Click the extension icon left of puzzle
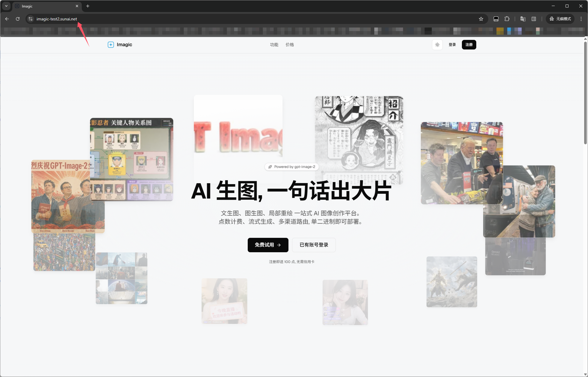 [496, 19]
